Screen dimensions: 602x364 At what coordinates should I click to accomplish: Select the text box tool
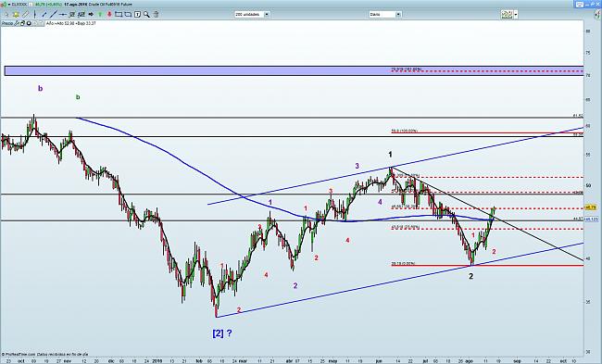(x=137, y=15)
